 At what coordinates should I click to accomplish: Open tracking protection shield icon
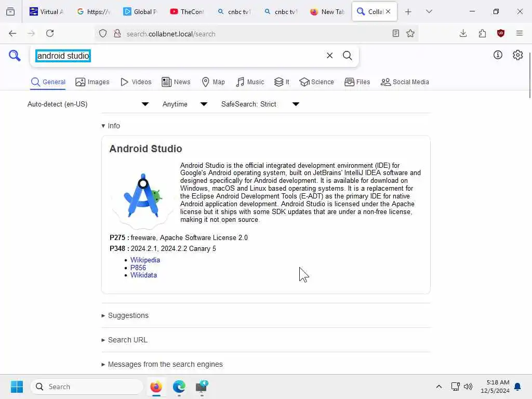103,34
